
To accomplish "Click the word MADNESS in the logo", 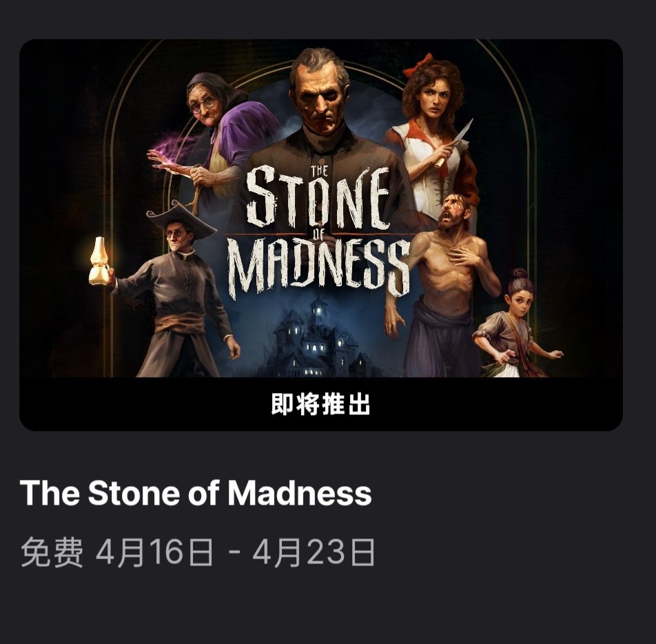I will [x=318, y=267].
